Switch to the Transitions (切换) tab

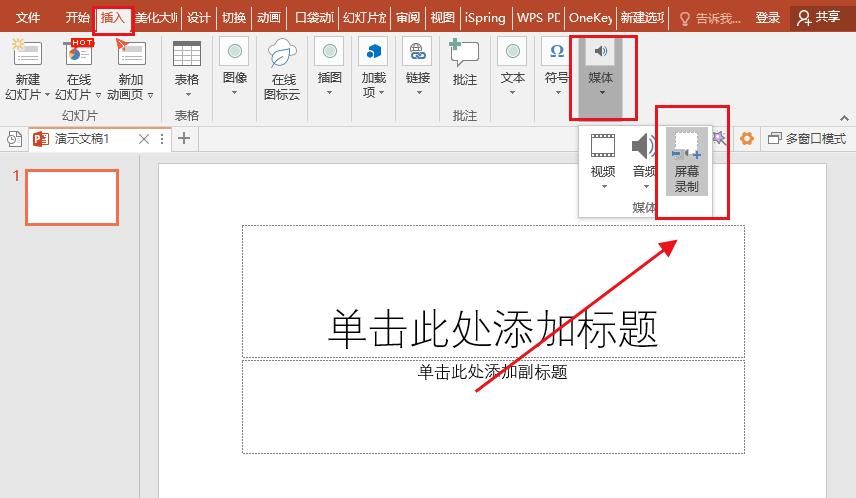(234, 18)
